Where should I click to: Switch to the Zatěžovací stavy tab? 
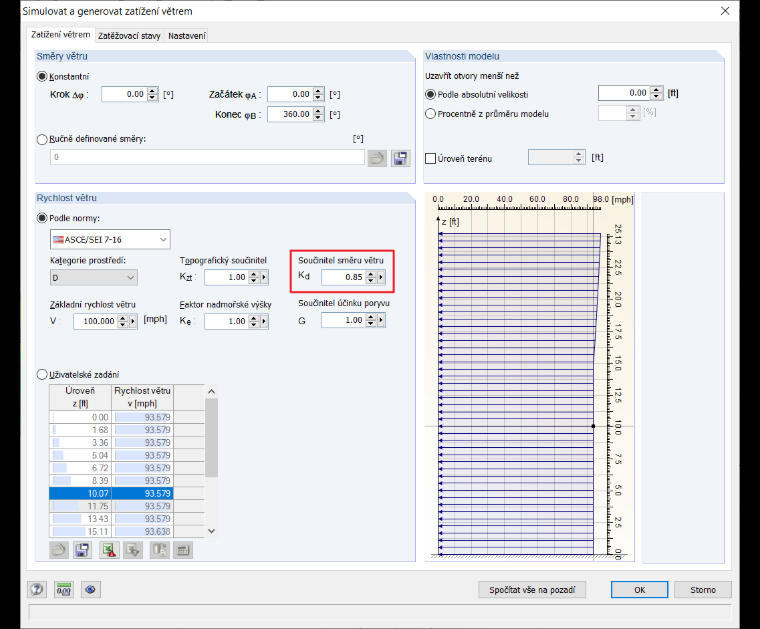[x=129, y=36]
